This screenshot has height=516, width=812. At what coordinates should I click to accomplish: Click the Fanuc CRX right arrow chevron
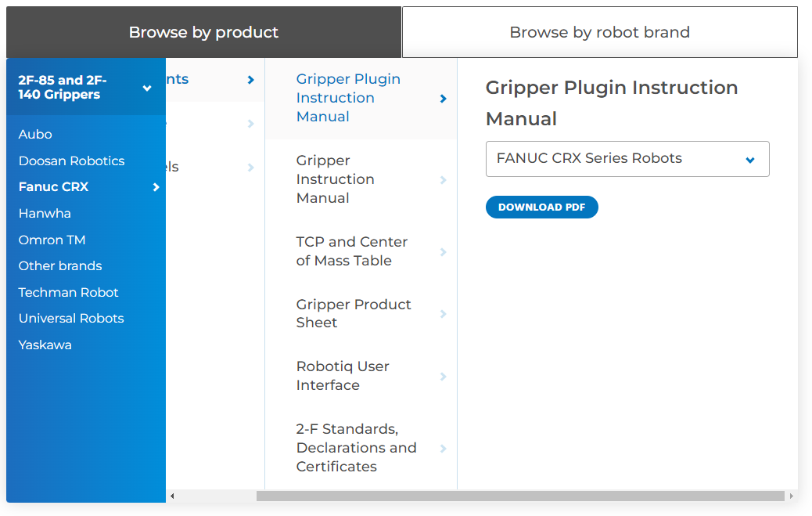[156, 187]
